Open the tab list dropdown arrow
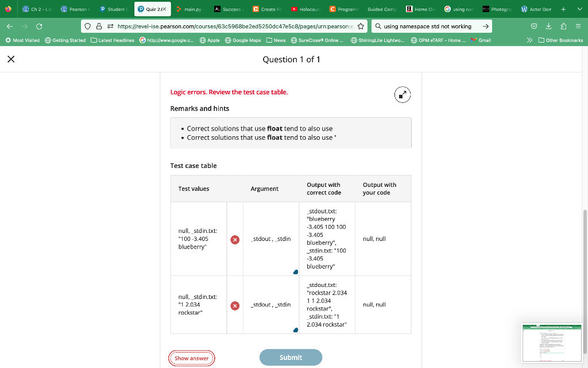 coord(581,9)
